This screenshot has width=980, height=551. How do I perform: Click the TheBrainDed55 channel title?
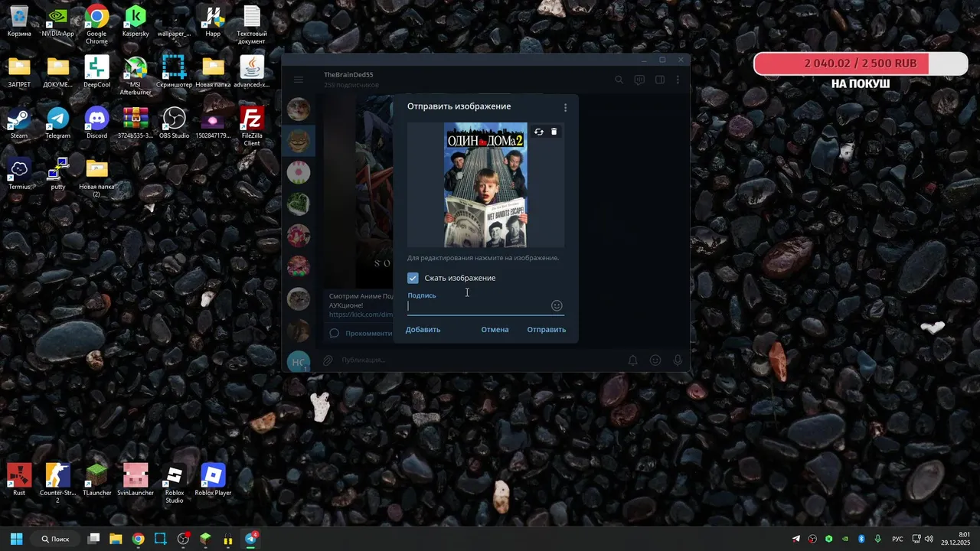point(348,74)
